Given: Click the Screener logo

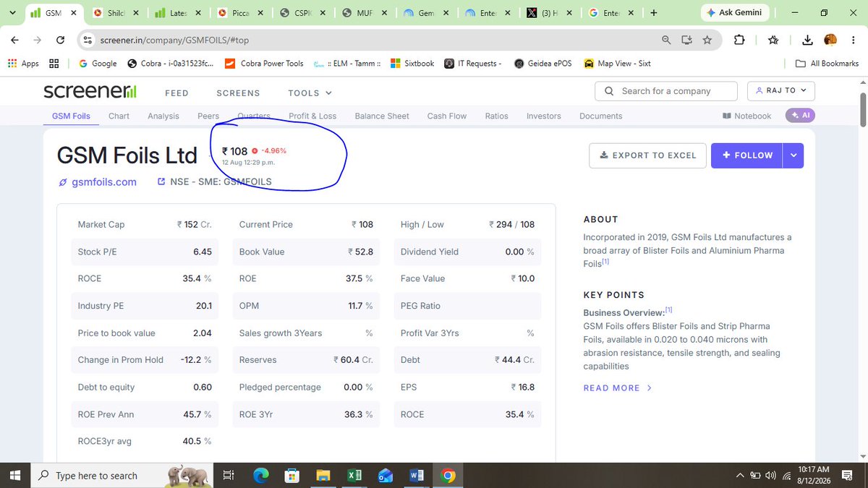Looking at the screenshot, I should pos(90,92).
